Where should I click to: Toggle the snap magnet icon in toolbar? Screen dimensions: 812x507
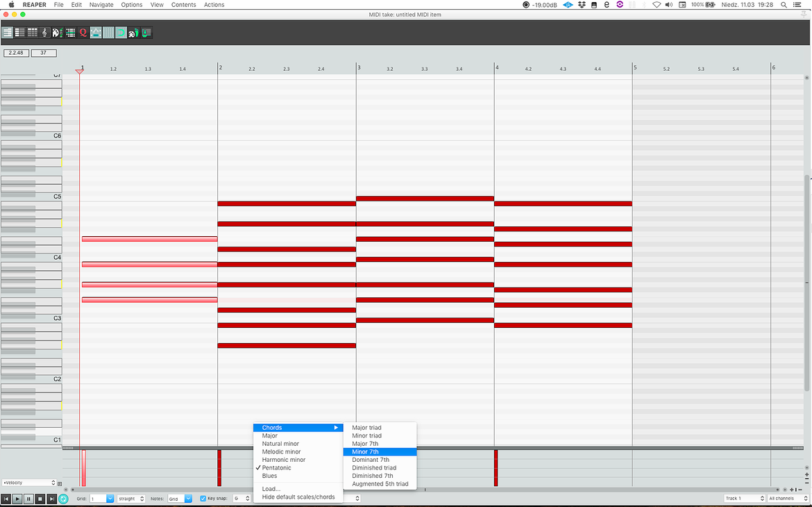121,33
